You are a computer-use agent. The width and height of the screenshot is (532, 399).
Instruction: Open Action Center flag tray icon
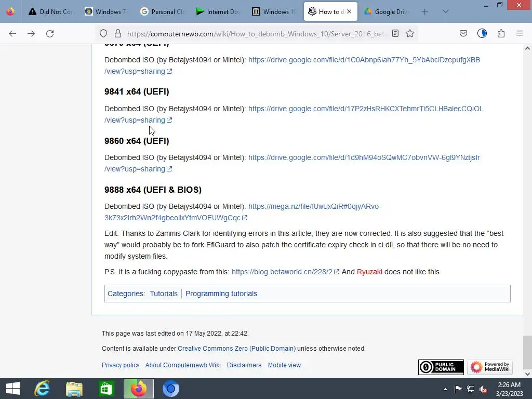click(458, 389)
